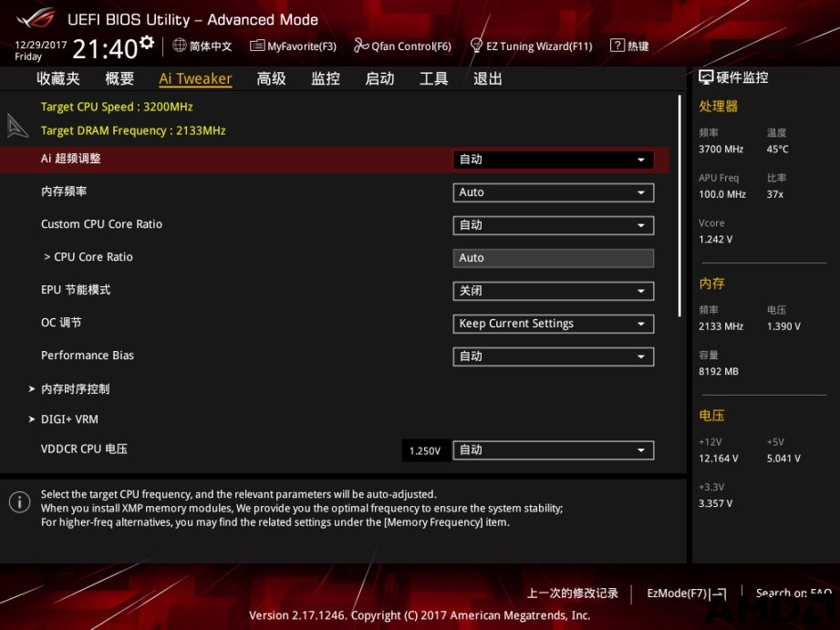Click Target CPU Speed : 3200MHz text

click(x=117, y=107)
